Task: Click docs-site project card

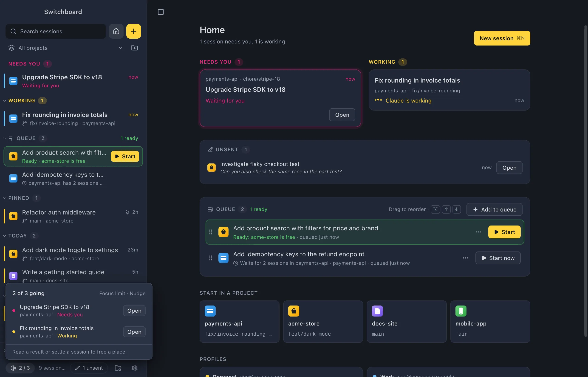Action: (407, 321)
